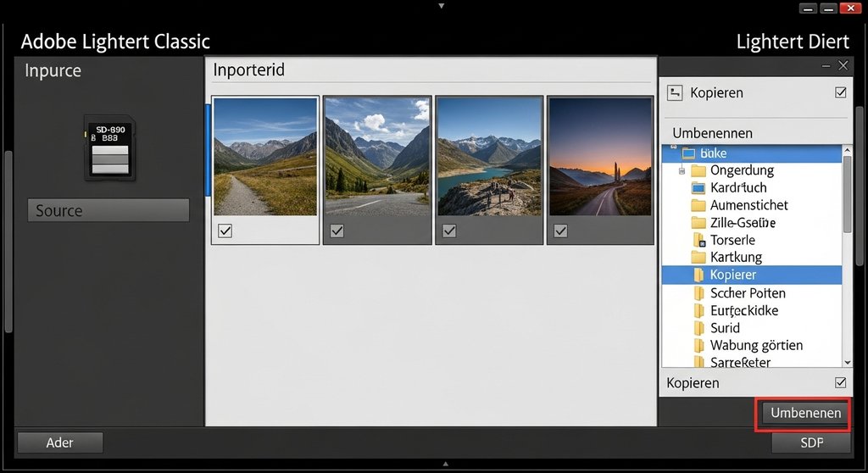Select Surid in the folder tree
This screenshot has height=473, width=868.
[x=726, y=327]
